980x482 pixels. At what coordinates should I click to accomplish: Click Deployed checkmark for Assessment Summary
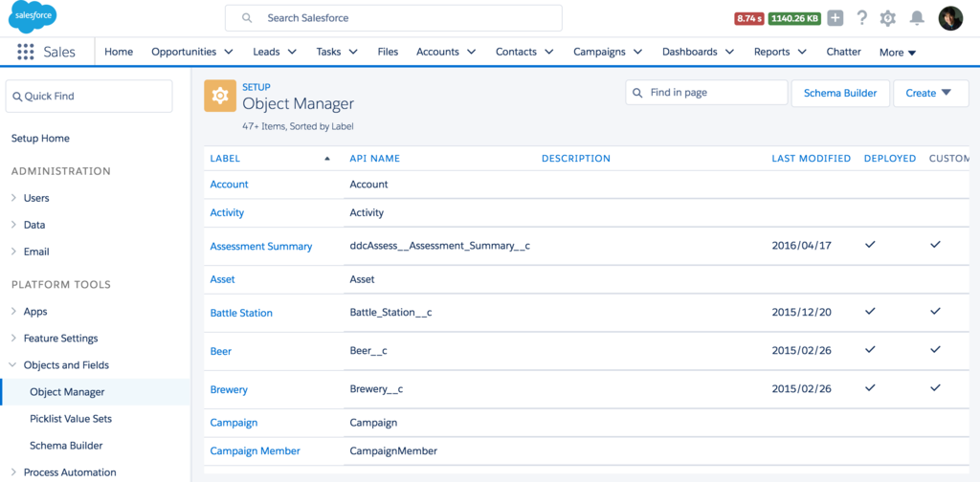(870, 245)
